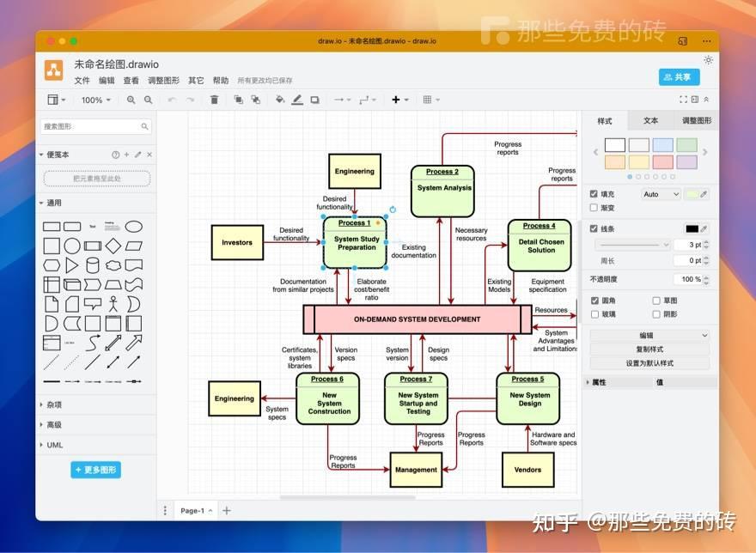This screenshot has width=756, height=553.
Task: Open the 调整图形 menu
Action: [x=163, y=81]
